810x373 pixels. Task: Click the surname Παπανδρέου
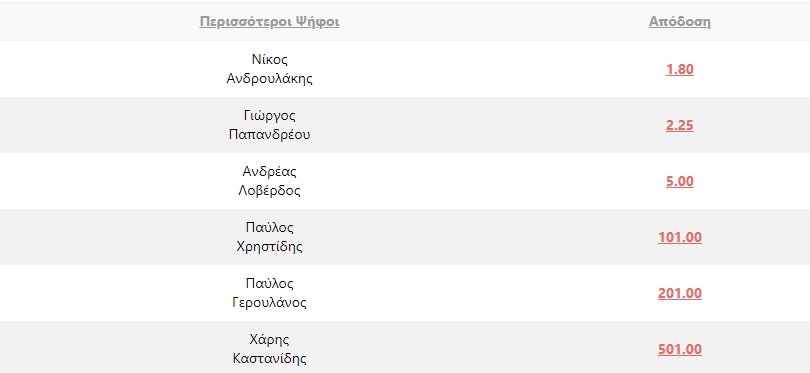[x=269, y=135]
